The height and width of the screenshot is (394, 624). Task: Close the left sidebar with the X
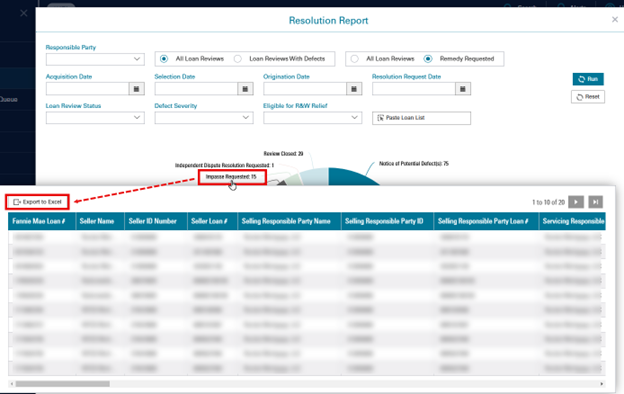[24, 14]
